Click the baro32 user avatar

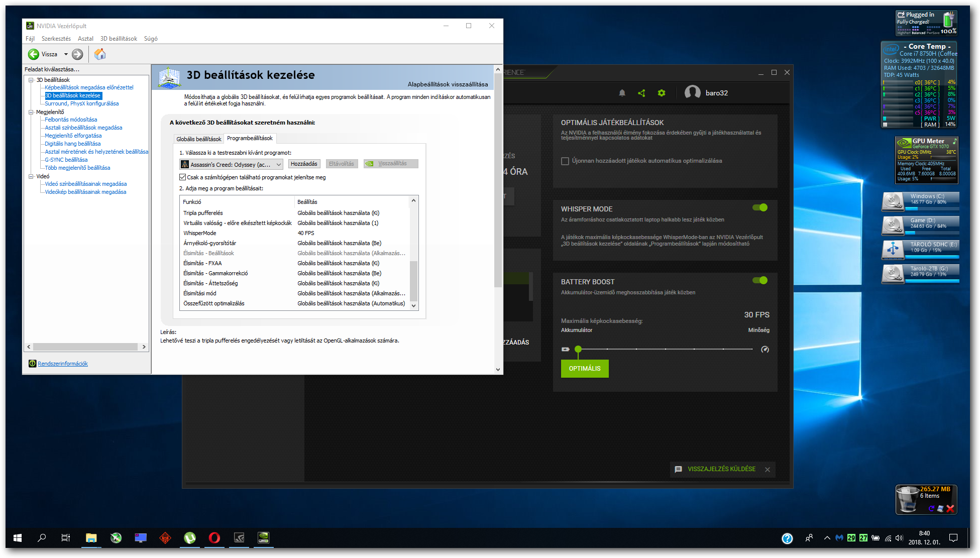point(692,92)
